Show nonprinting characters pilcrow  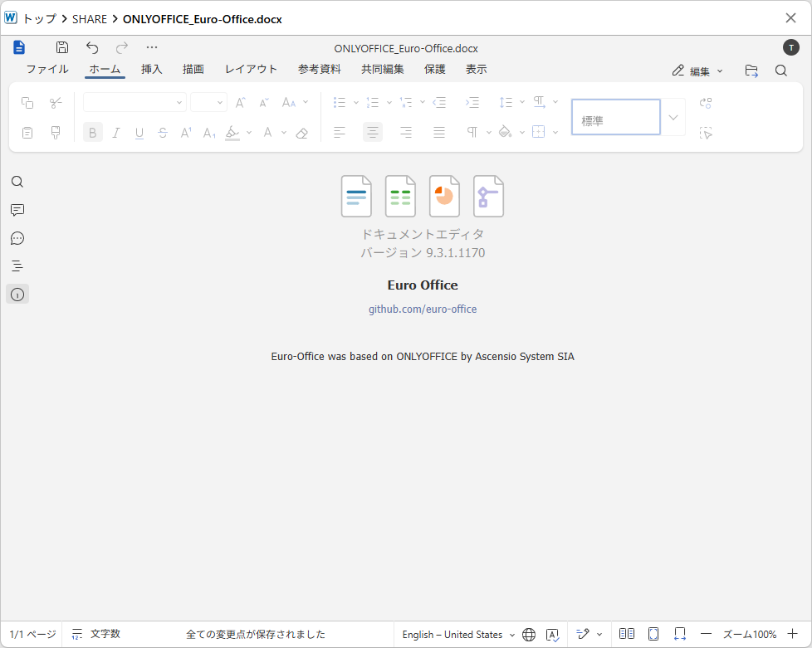point(472,133)
